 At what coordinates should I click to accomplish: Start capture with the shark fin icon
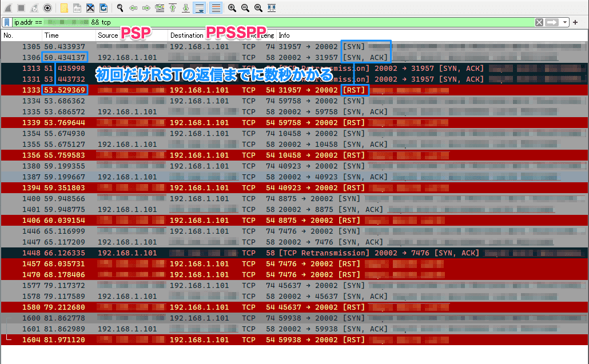[8, 8]
